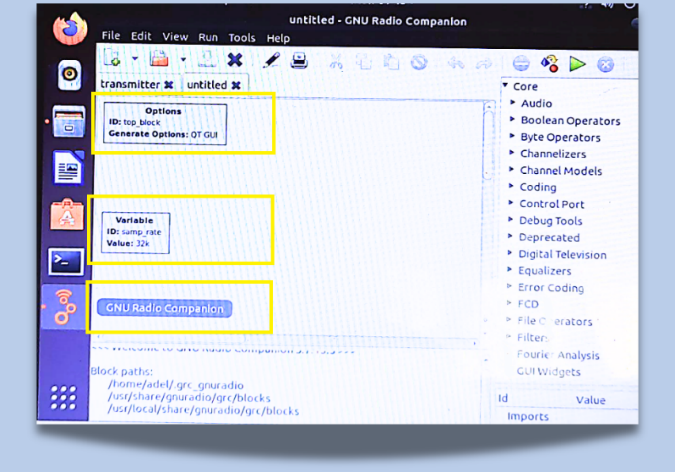Click the close flowgraph X icon

234,60
